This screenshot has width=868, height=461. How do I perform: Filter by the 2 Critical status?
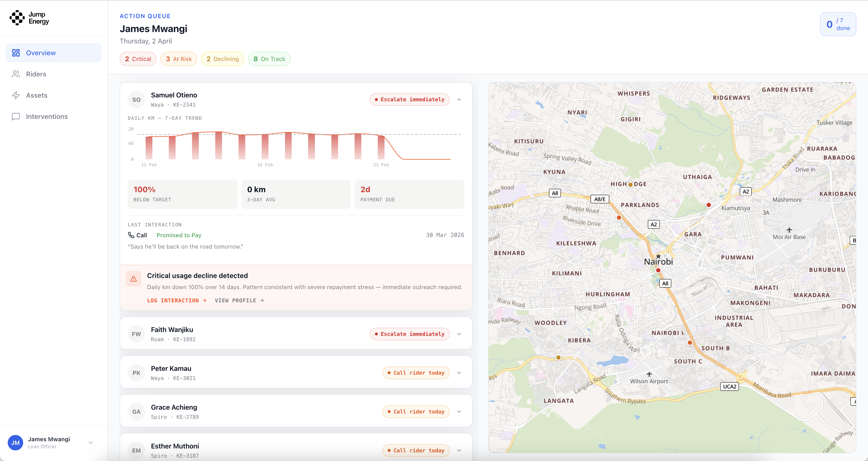click(138, 59)
